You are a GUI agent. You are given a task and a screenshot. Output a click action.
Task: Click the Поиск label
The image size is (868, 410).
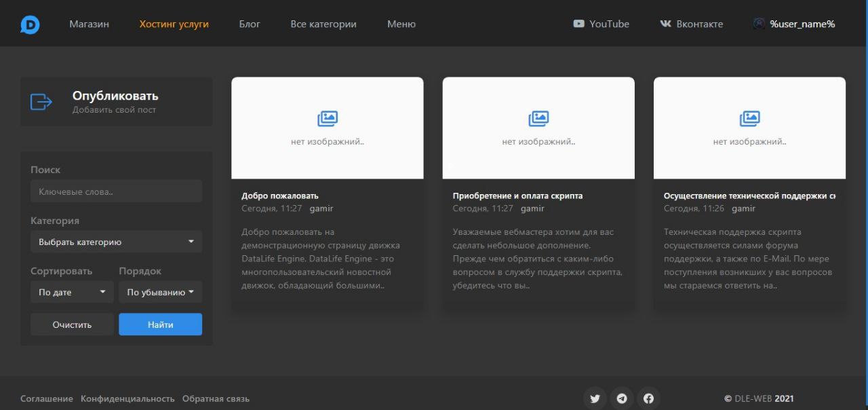click(45, 170)
